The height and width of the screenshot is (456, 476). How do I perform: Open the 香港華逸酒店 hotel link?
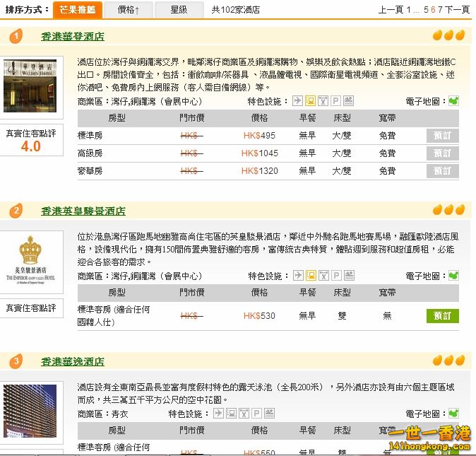tap(73, 362)
